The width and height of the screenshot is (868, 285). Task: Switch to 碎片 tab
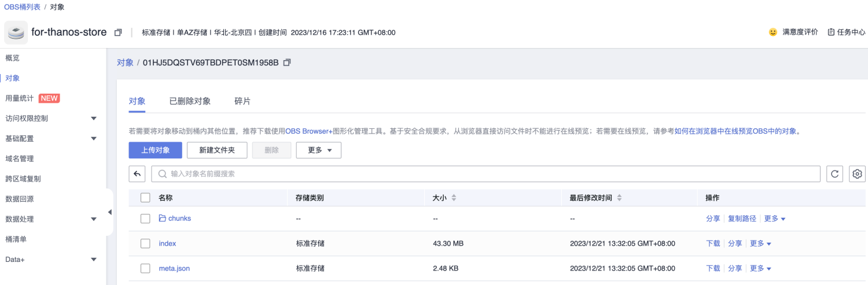coord(242,101)
